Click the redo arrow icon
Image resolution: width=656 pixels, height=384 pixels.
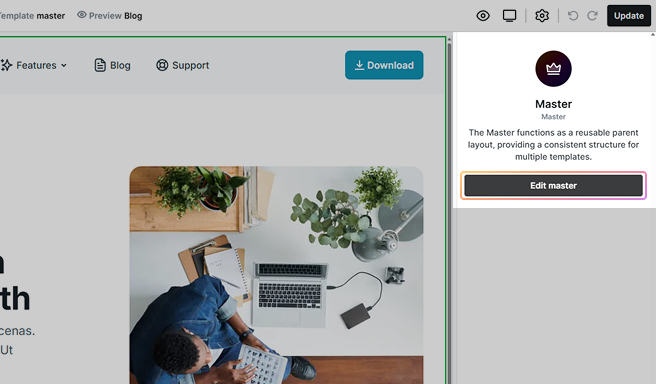[x=592, y=16]
